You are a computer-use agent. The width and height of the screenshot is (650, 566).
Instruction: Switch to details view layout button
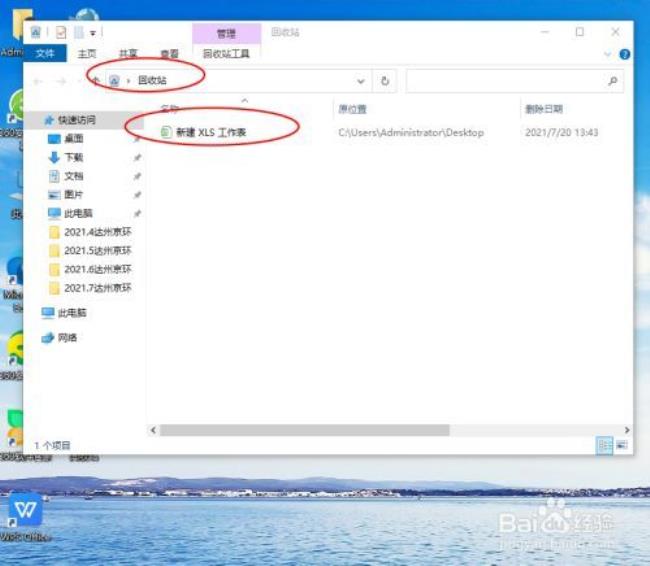pyautogui.click(x=604, y=445)
